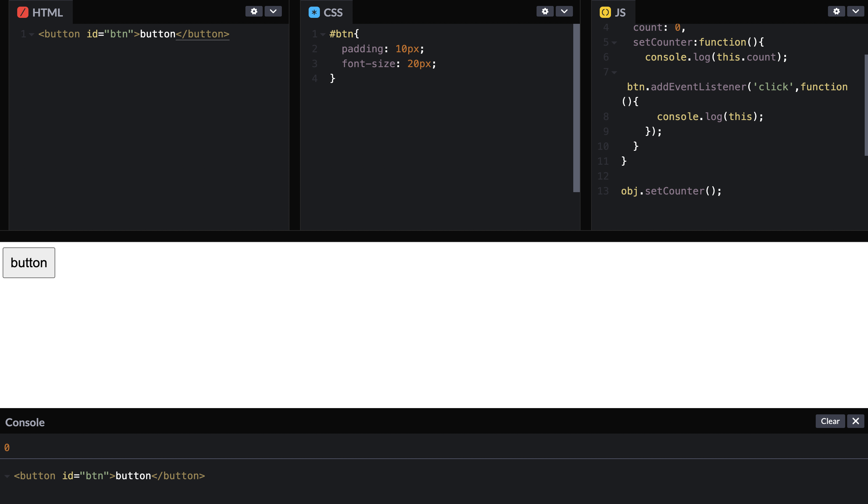
Task: Expand the HTML editor dropdown chevron
Action: pos(273,11)
